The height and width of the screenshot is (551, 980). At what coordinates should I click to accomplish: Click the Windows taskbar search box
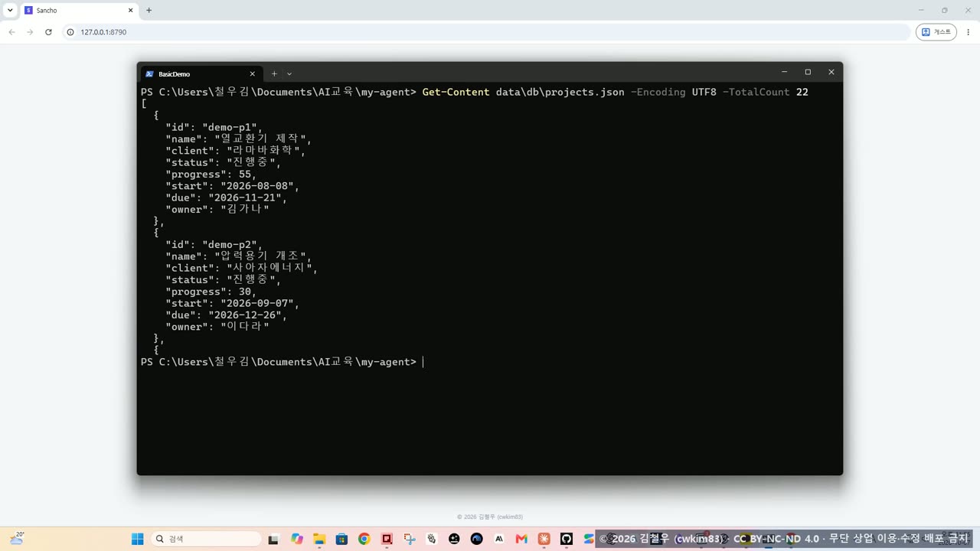click(206, 539)
